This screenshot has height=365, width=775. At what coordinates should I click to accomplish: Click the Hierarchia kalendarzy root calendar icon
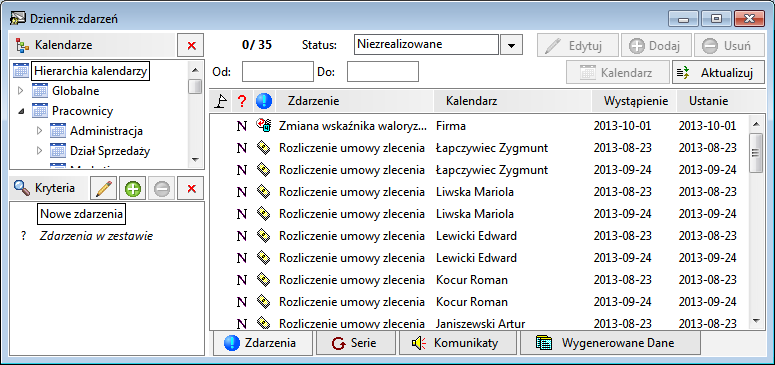(21, 71)
